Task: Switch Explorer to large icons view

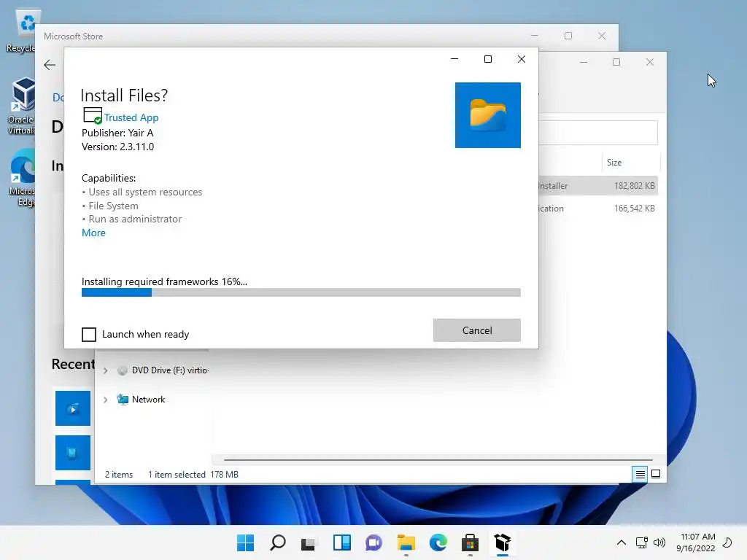Action: [x=656, y=474]
